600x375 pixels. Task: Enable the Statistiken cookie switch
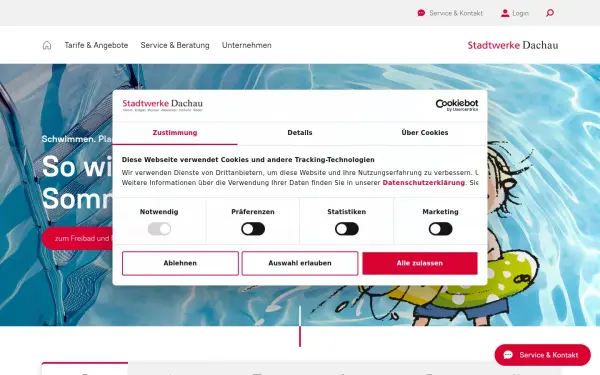[347, 229]
